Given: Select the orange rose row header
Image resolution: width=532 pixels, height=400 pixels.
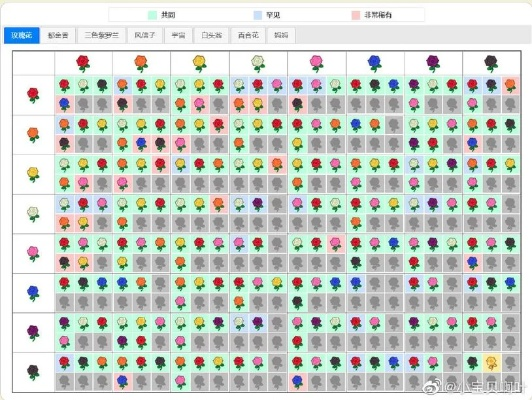Looking at the screenshot, I should pos(33,135).
